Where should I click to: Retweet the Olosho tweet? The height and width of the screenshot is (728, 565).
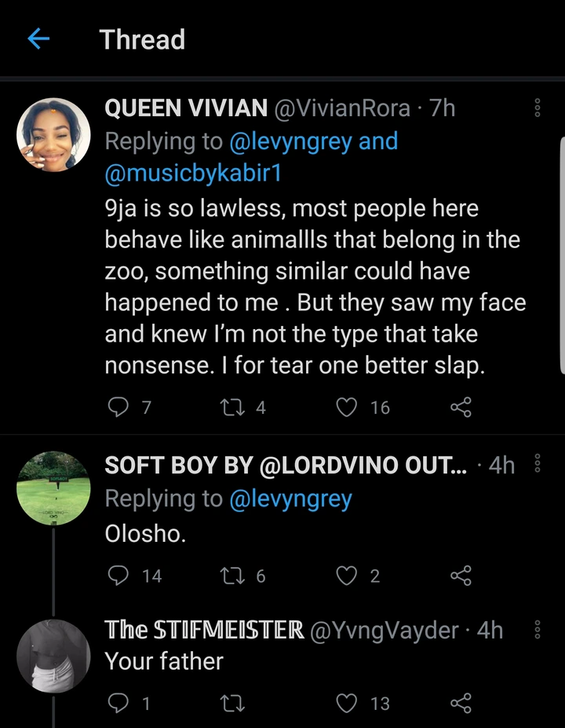click(x=230, y=576)
